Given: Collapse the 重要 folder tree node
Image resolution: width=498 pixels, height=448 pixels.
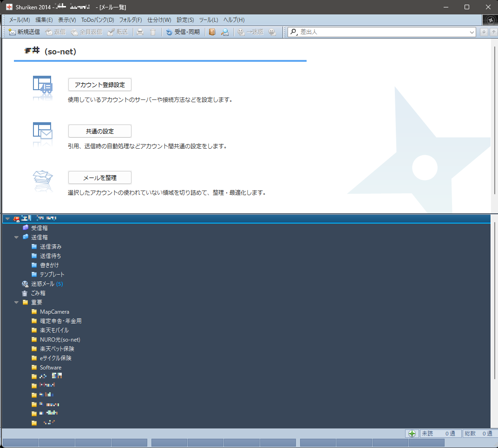Looking at the screenshot, I should point(17,303).
